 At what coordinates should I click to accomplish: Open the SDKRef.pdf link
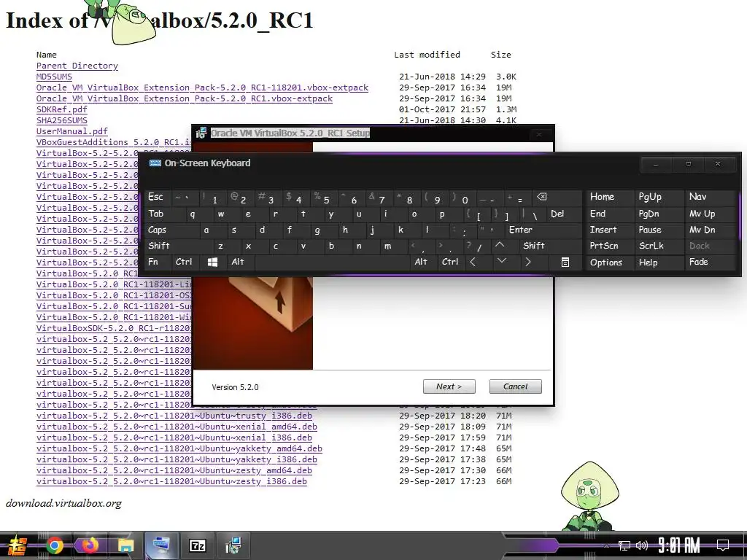62,109
